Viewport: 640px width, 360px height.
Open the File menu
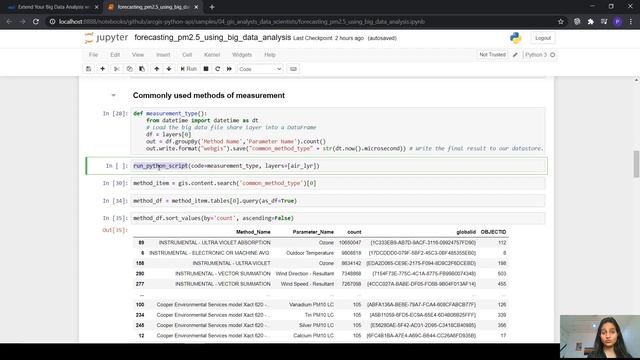pos(93,55)
